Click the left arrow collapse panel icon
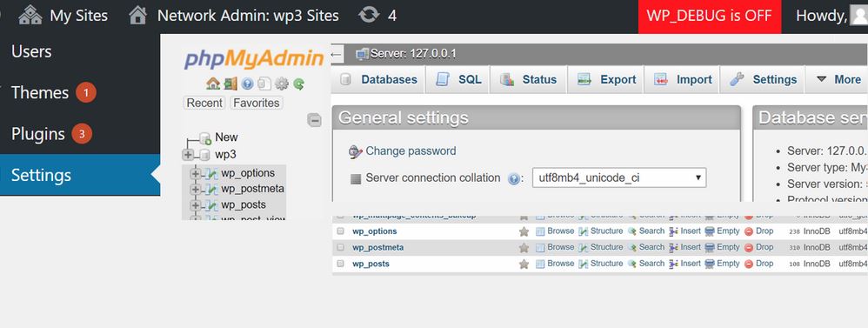The width and height of the screenshot is (868, 328). pos(337,54)
